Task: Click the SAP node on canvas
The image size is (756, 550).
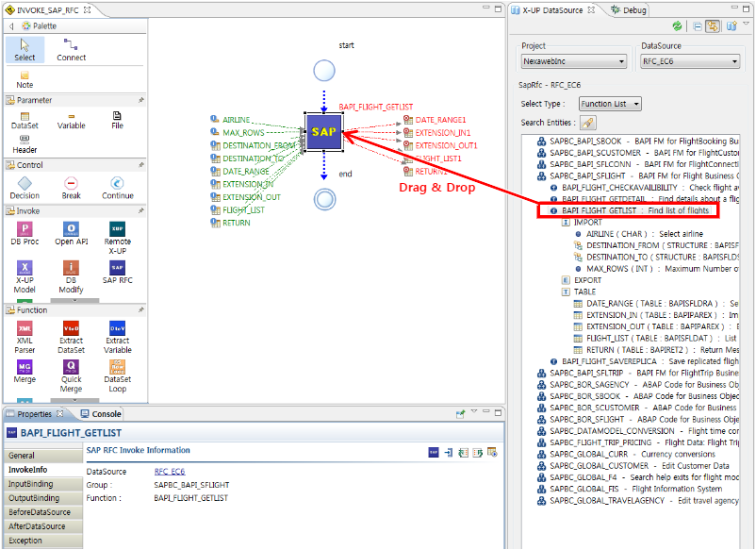Action: [x=323, y=133]
